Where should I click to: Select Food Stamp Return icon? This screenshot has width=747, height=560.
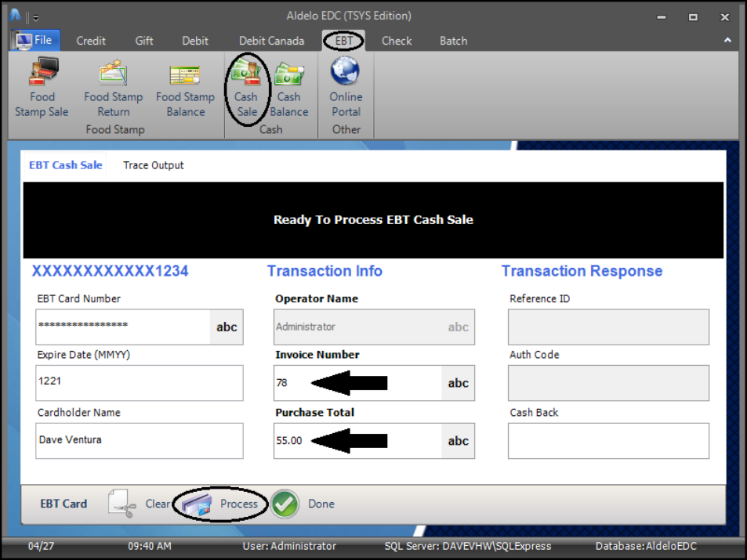(114, 88)
